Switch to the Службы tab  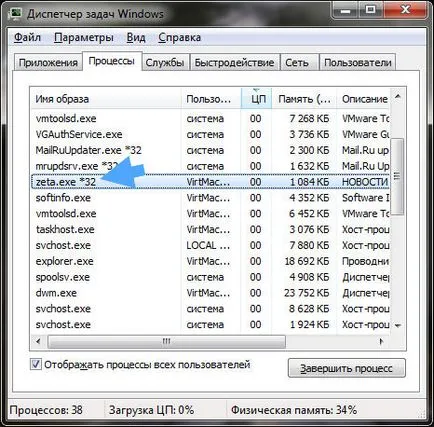click(x=165, y=62)
